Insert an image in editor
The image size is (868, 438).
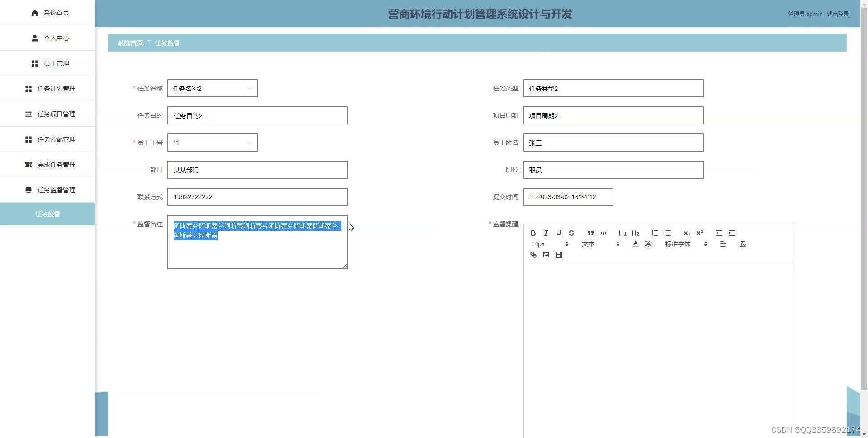pyautogui.click(x=546, y=255)
